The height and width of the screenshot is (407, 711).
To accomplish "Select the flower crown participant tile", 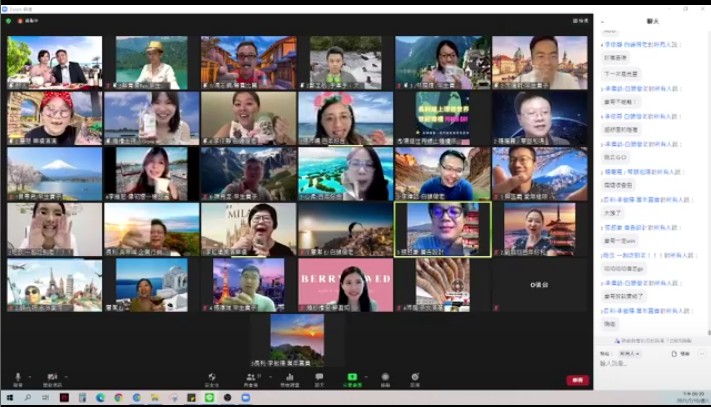I will click(346, 118).
